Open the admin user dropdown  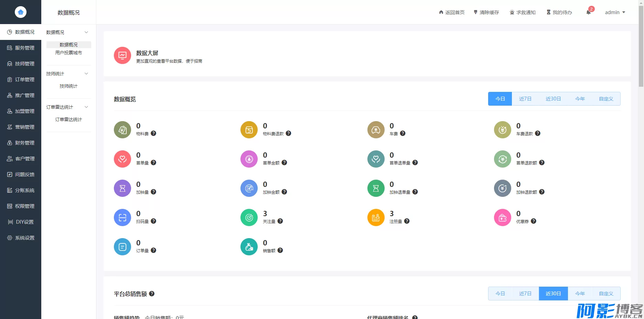click(615, 12)
